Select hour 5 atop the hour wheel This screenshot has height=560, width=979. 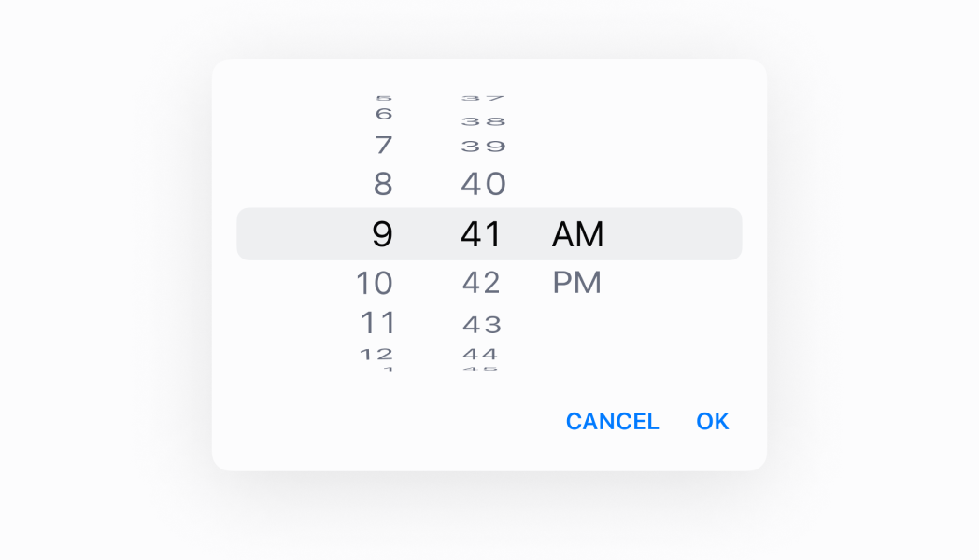[x=383, y=97]
